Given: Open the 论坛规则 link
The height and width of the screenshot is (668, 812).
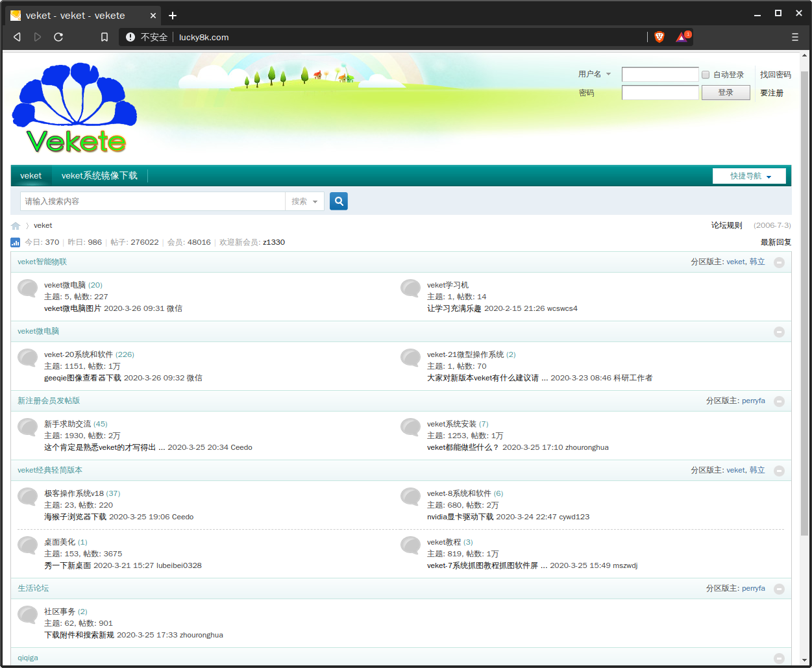Looking at the screenshot, I should pyautogui.click(x=726, y=225).
